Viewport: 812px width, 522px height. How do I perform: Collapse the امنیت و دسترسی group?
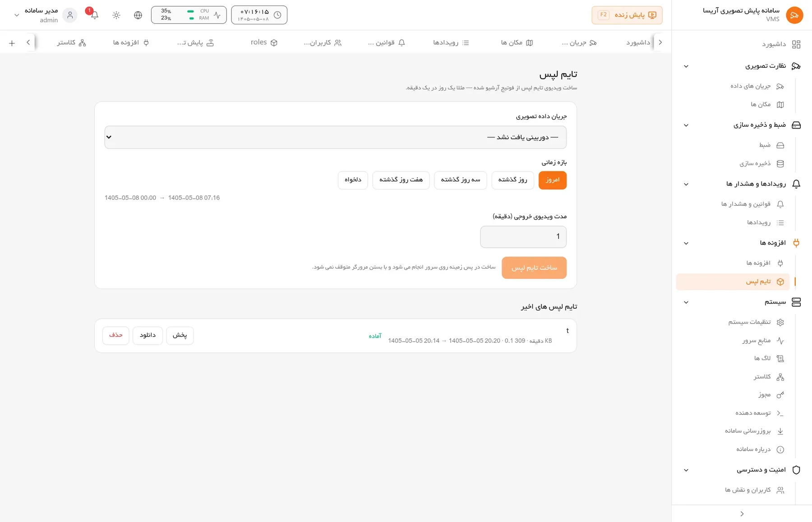686,470
